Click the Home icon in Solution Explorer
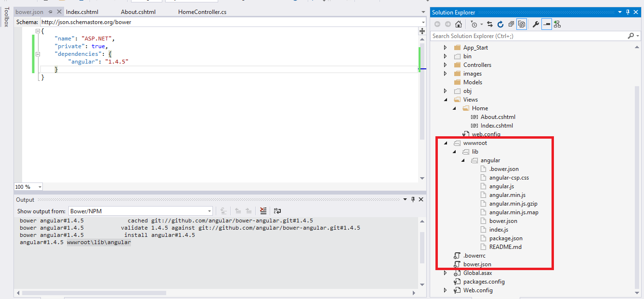Screen dimensions: 644x299 point(458,25)
